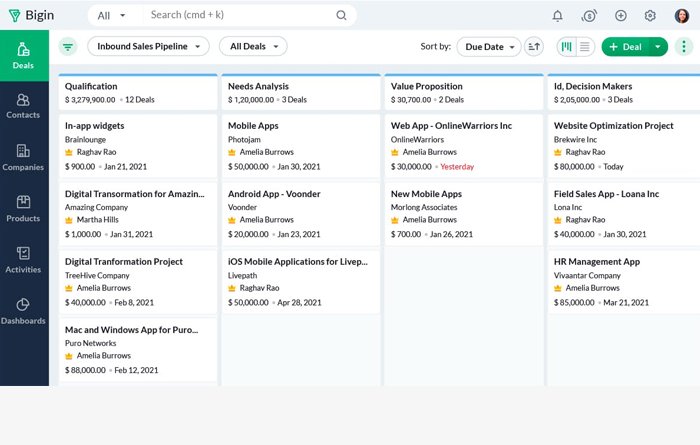Focus the Search input field
700x445 pixels.
(241, 15)
